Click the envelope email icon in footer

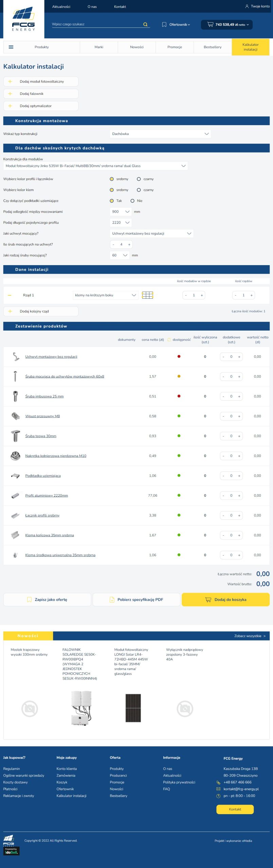click(218, 789)
